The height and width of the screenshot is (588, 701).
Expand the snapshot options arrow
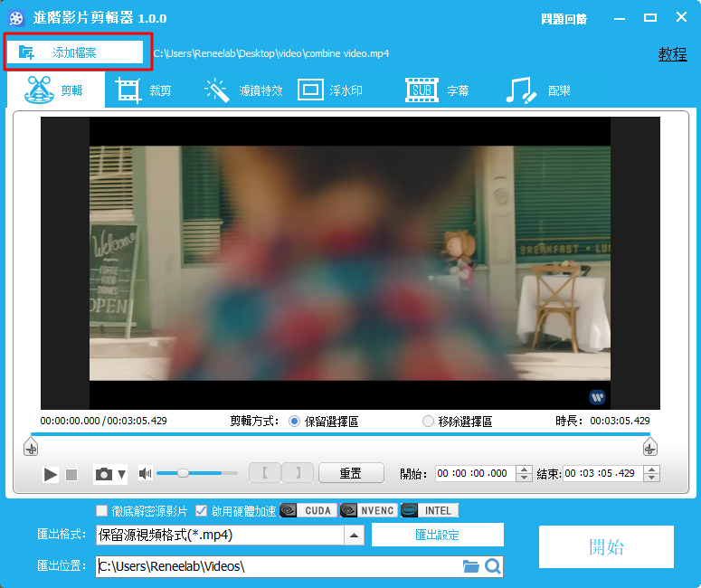click(x=121, y=474)
